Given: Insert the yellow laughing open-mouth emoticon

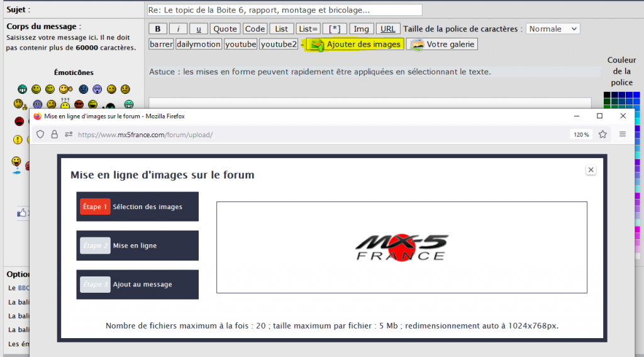Looking at the screenshot, I should (93, 105).
